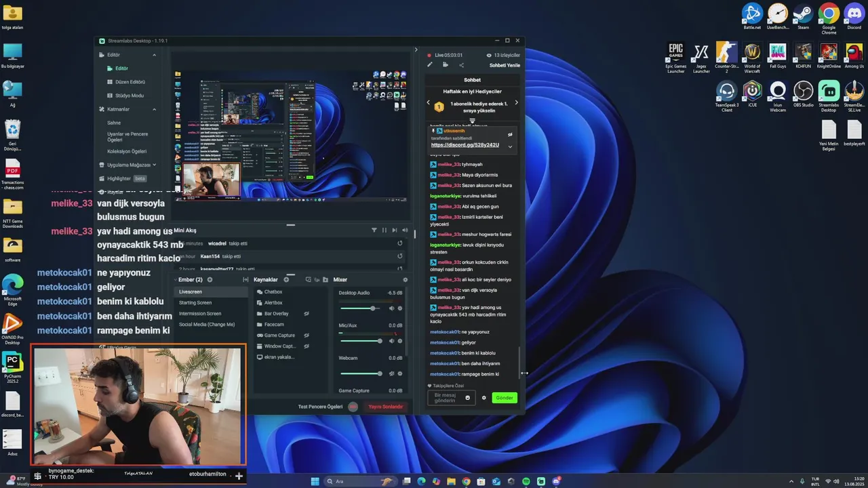Expand the Uygulama Mağazası section
The height and width of the screenshot is (488, 868).
[x=154, y=165]
